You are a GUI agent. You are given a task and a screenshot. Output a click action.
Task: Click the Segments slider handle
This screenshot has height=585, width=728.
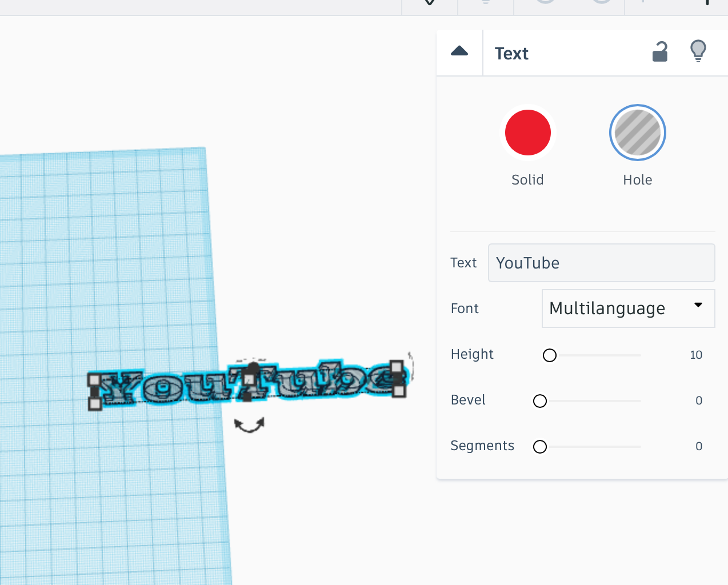click(x=540, y=447)
